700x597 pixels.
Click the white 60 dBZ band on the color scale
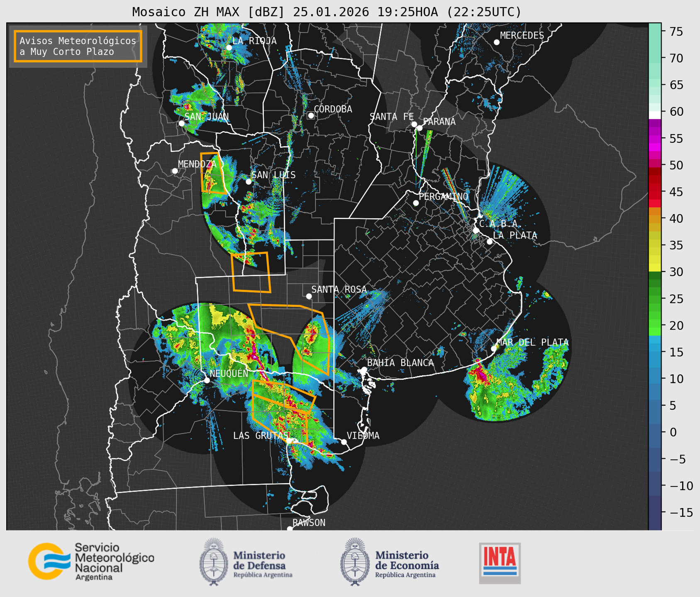point(655,115)
